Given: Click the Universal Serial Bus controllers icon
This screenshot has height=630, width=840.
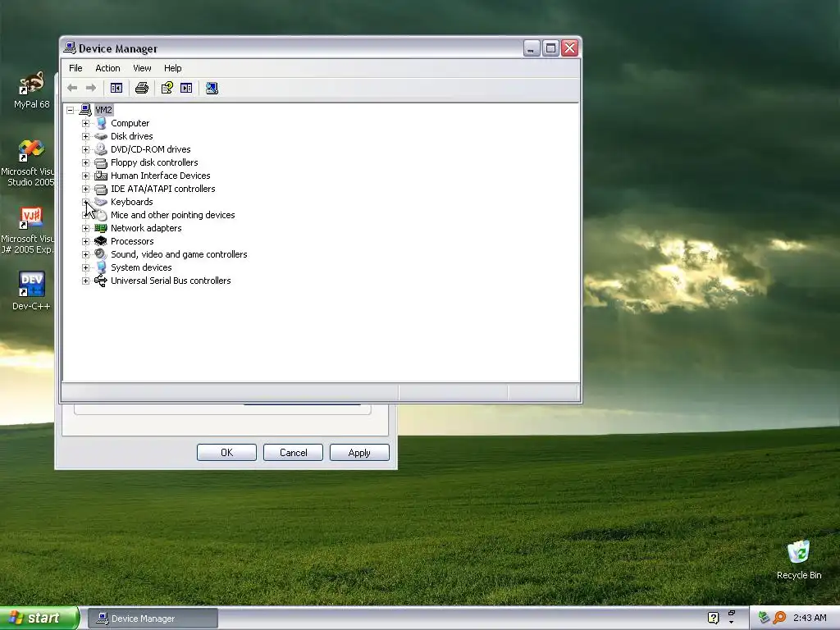Looking at the screenshot, I should (101, 281).
